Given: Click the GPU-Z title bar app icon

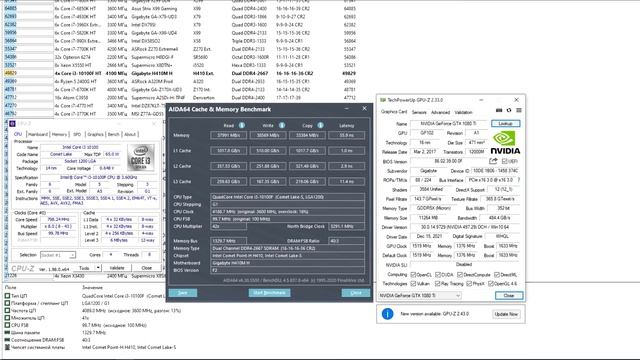Looking at the screenshot, I should tap(383, 100).
